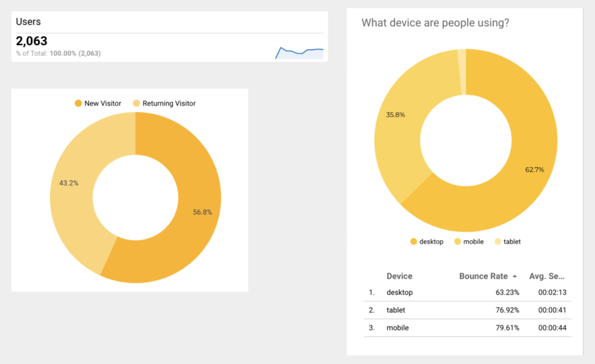This screenshot has height=364, width=595.
Task: Toggle the tablet legend marker
Action: [498, 242]
